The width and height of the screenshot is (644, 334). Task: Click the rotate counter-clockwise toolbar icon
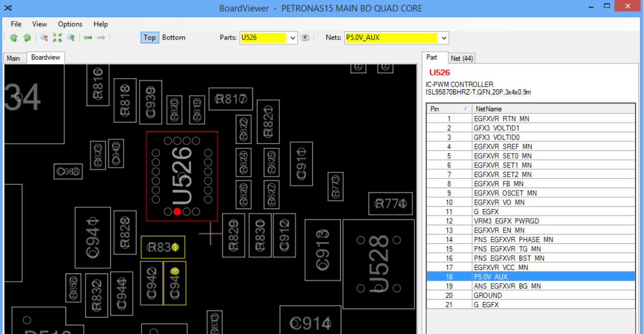click(x=14, y=38)
